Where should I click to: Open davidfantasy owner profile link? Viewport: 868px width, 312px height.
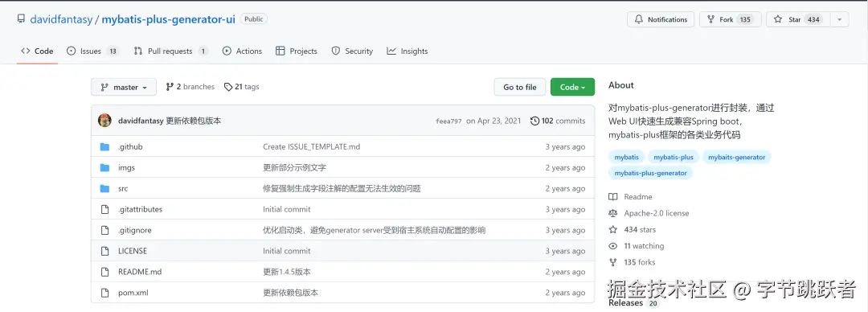click(61, 19)
